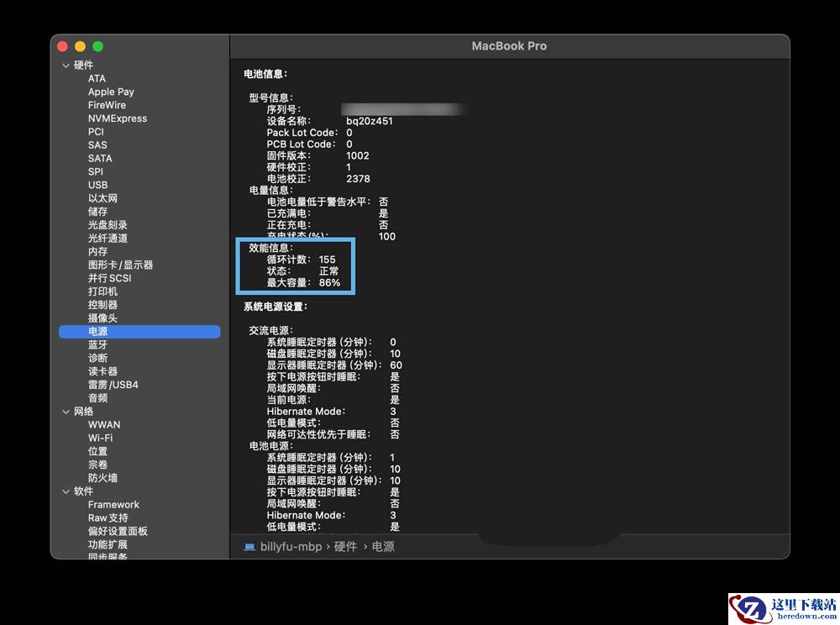Image resolution: width=840 pixels, height=625 pixels.
Task: Select 诊断 in sidebar
Action: tap(97, 359)
